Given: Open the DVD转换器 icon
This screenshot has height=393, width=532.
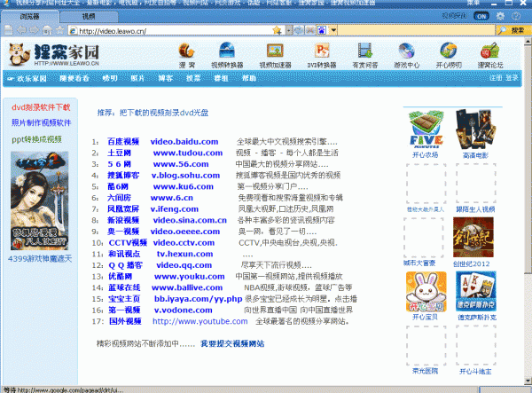Looking at the screenshot, I should point(322,51).
